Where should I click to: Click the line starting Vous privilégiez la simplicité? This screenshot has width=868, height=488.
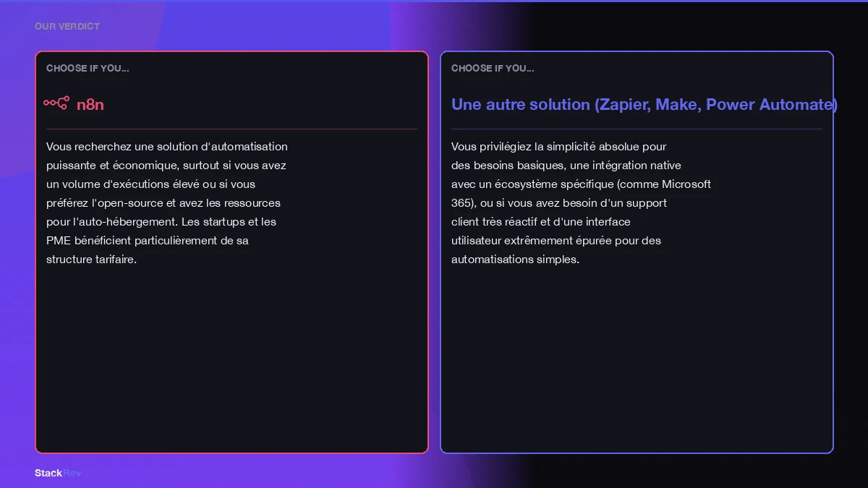click(x=558, y=147)
